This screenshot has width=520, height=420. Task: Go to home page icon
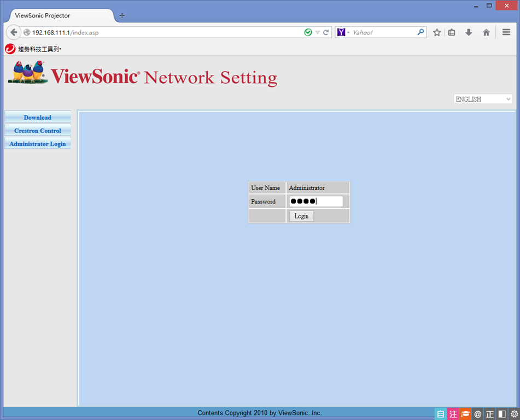(x=486, y=32)
